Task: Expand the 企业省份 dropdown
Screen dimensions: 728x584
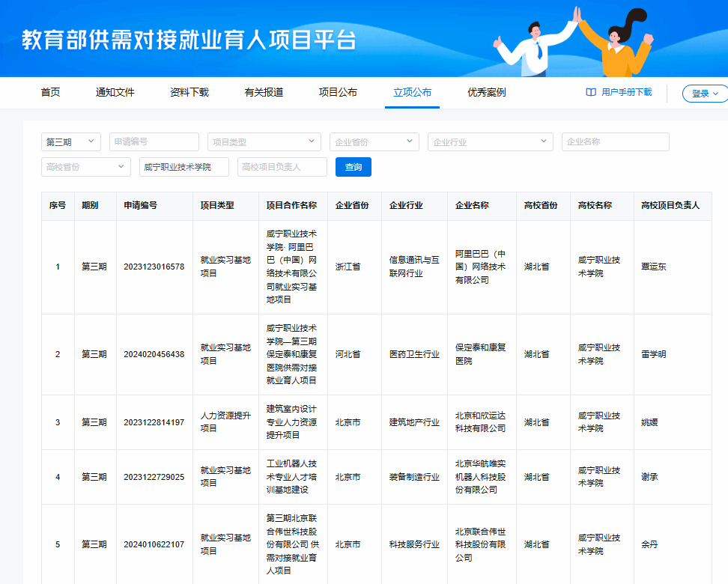Action: pos(374,142)
